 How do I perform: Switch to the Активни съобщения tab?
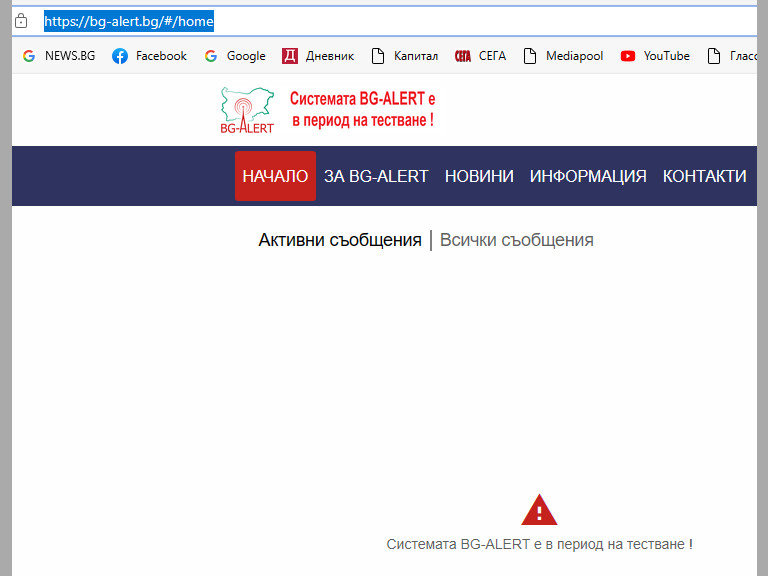click(340, 240)
